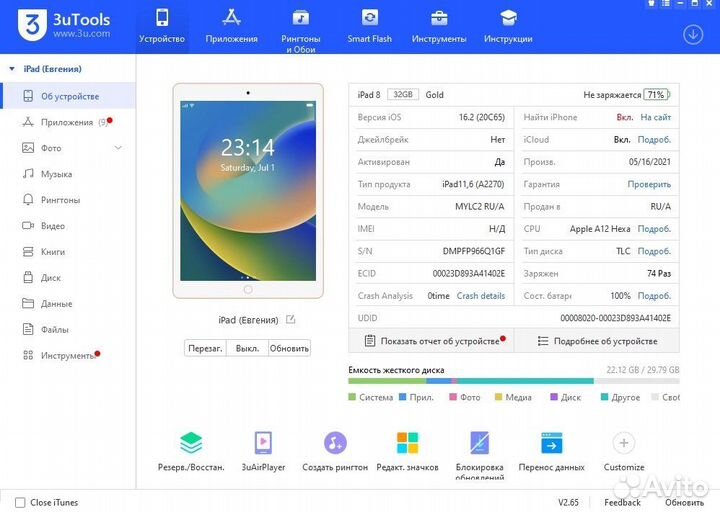This screenshot has height=512, width=720.
Task: Select Музыка in the sidebar
Action: (56, 174)
